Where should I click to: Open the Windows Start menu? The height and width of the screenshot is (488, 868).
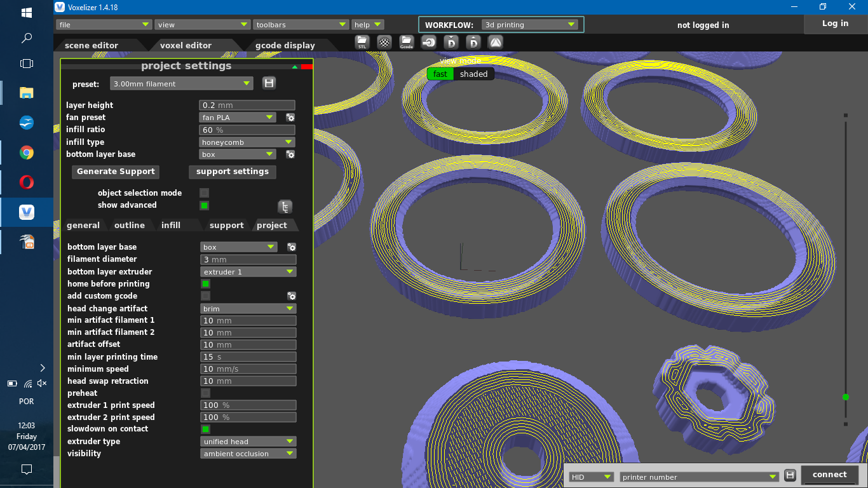click(x=27, y=13)
